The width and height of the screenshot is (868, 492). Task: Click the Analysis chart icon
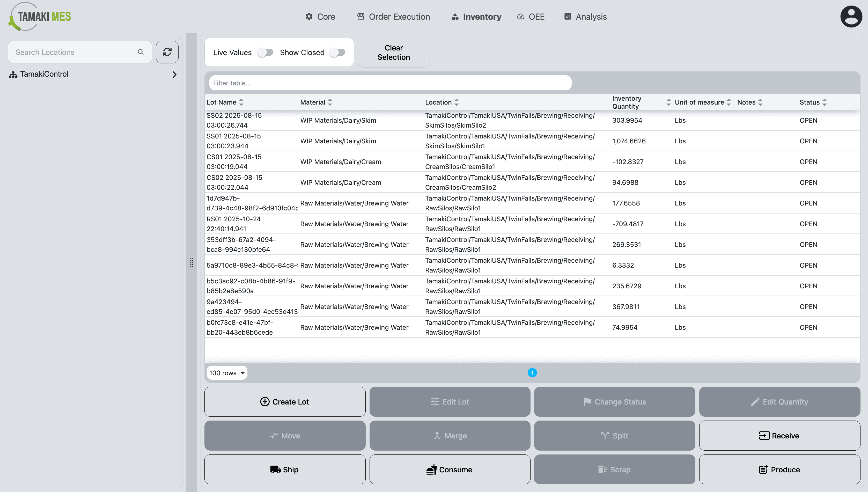point(568,17)
